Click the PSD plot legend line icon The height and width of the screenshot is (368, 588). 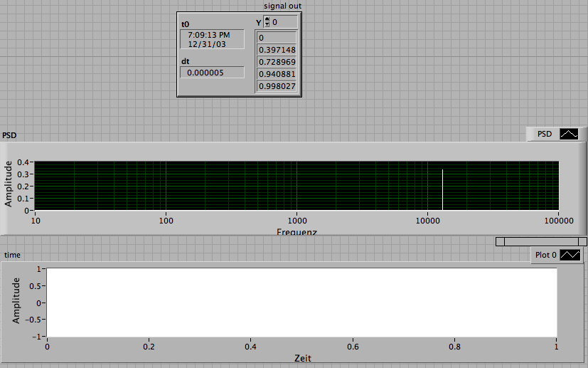569,134
